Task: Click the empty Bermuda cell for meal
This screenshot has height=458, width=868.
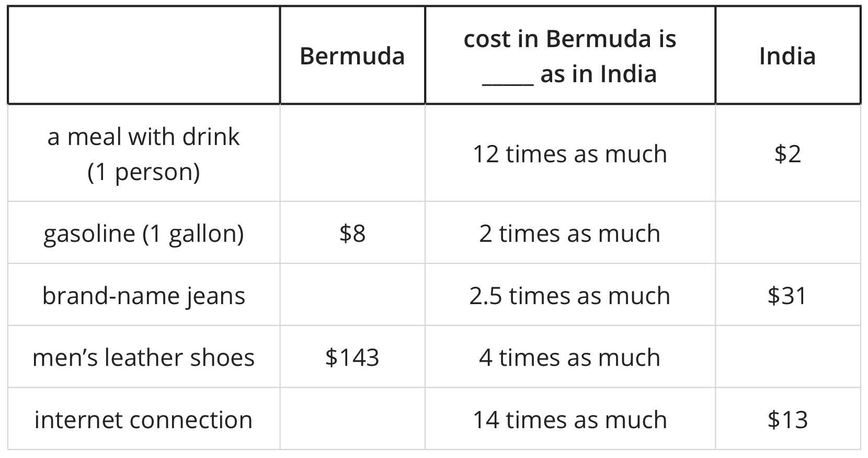Action: click(x=352, y=154)
